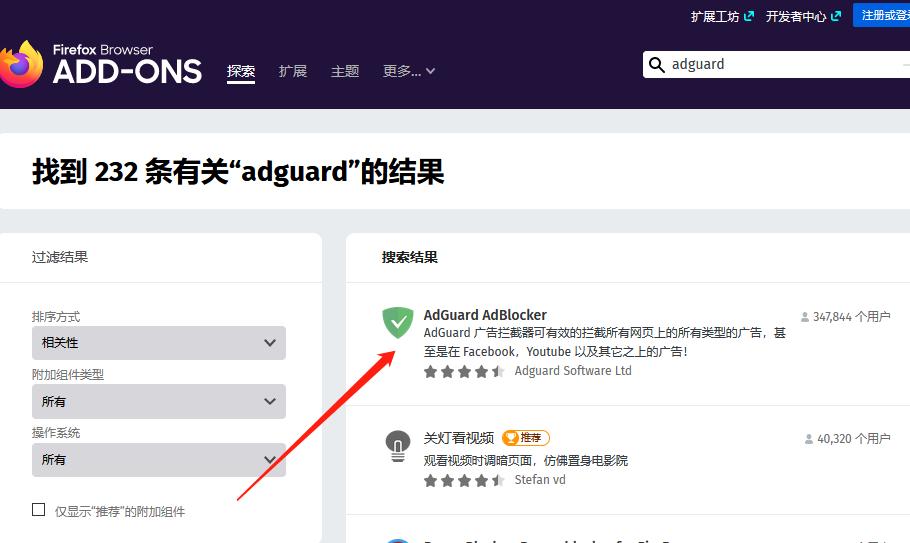Click the AdGuard green shield icon

tap(398, 323)
